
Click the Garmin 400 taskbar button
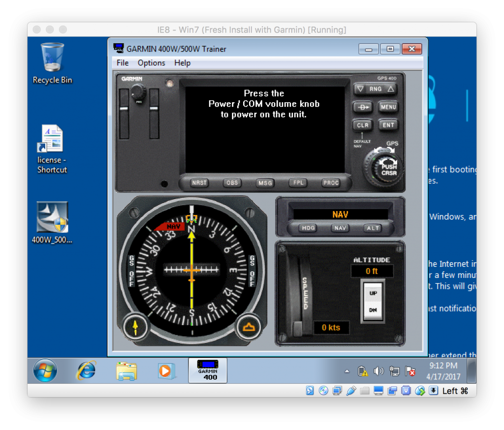coord(208,370)
